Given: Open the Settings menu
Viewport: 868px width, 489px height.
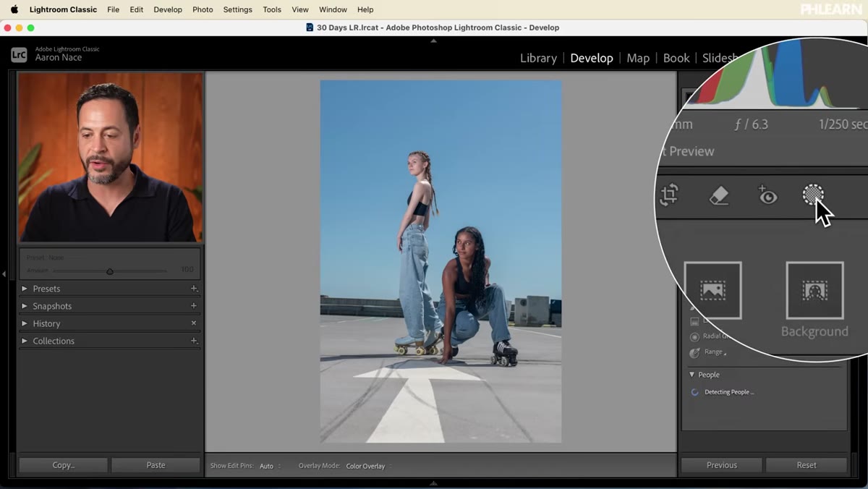Looking at the screenshot, I should click(237, 9).
